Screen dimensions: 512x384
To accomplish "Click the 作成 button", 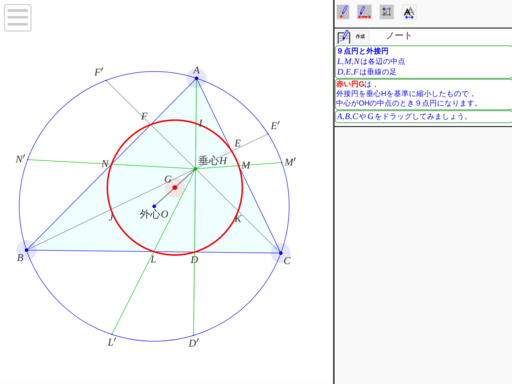I will [x=360, y=36].
